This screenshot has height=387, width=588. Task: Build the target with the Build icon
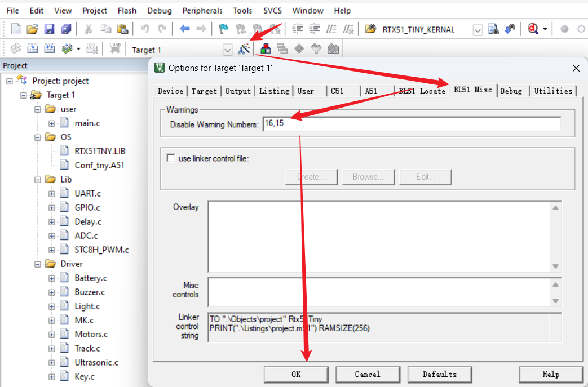pyautogui.click(x=33, y=48)
